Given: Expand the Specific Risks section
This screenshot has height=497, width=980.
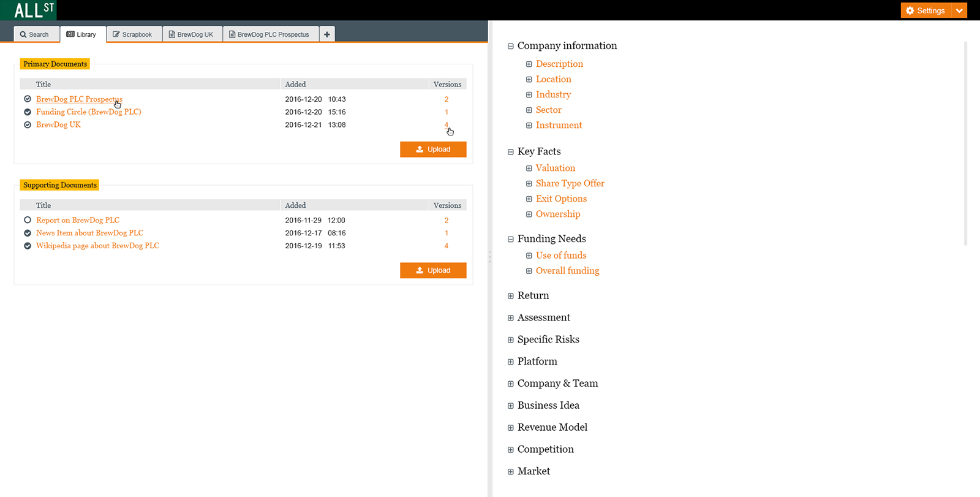Looking at the screenshot, I should 511,340.
